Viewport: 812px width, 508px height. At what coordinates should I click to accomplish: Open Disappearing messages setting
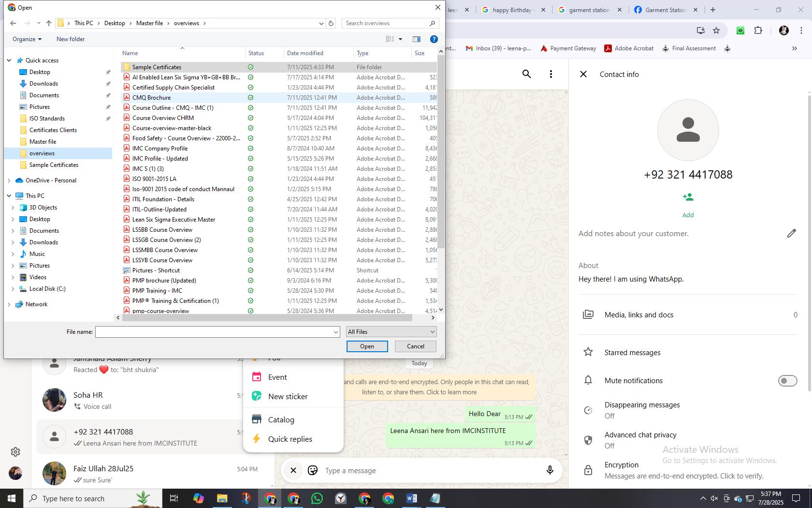[688, 410]
